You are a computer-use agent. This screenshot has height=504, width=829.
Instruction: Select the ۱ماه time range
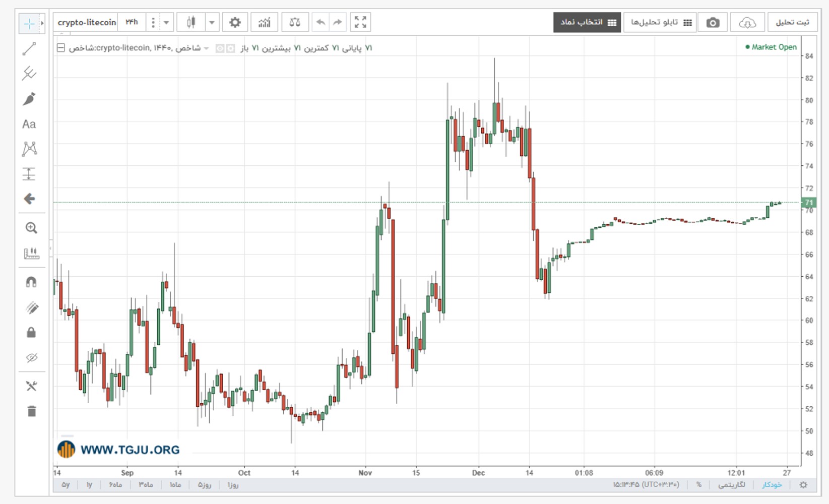(175, 485)
